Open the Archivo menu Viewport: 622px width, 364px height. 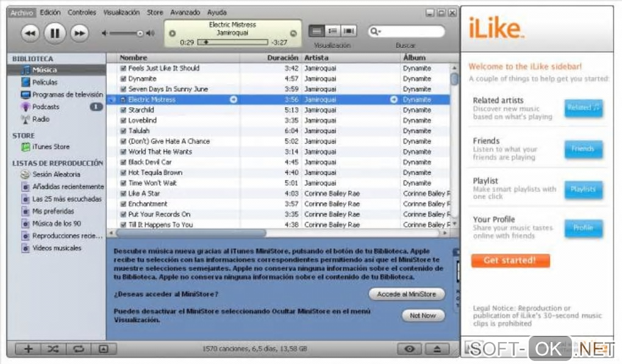[x=21, y=13]
